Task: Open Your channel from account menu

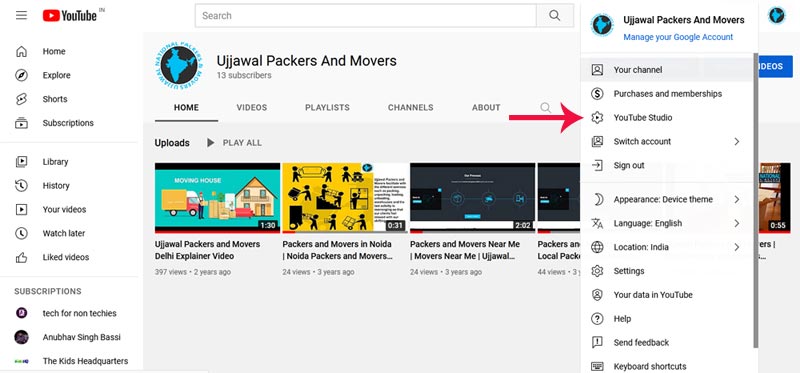Action: tap(667, 70)
